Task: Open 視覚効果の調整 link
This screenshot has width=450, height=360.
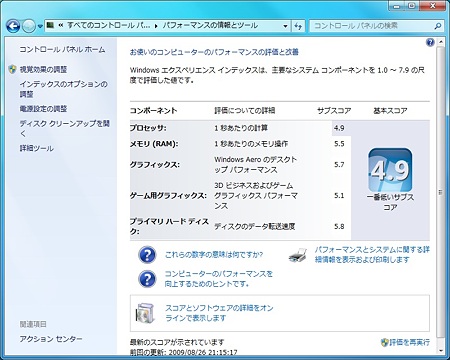Action: 43,69
